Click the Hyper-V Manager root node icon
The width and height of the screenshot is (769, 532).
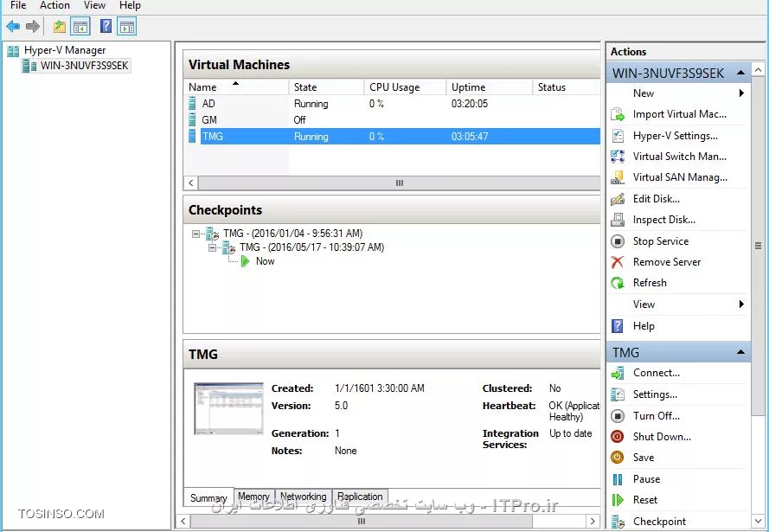[13, 50]
